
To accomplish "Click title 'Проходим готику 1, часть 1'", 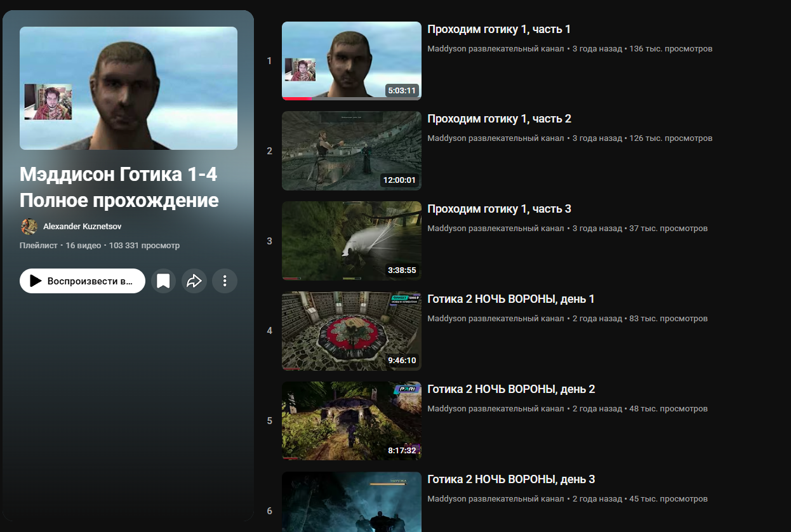I will 499,29.
